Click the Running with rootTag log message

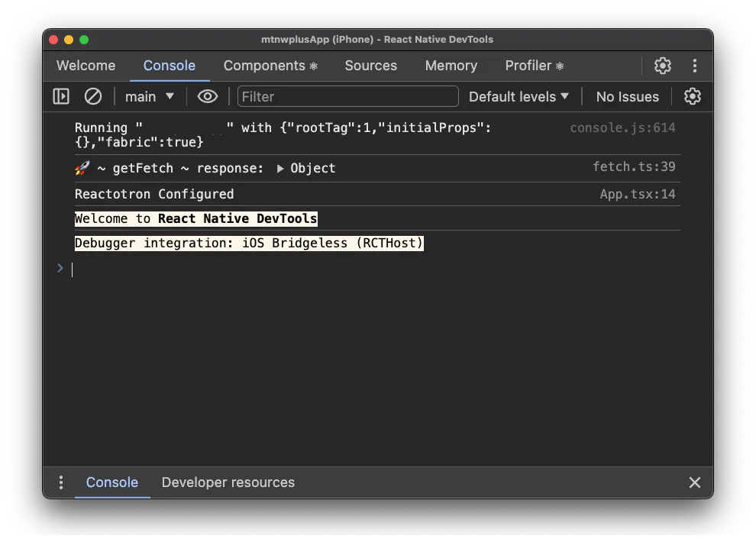point(283,134)
